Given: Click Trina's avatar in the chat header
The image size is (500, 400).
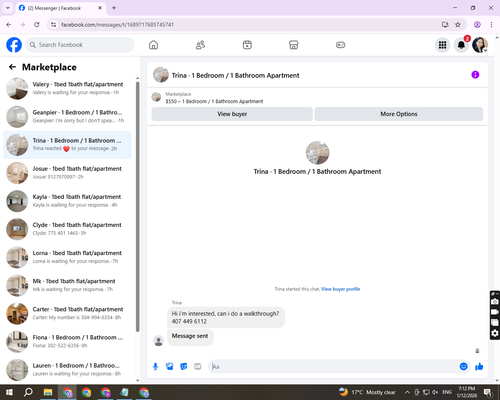Looking at the screenshot, I should pyautogui.click(x=161, y=75).
